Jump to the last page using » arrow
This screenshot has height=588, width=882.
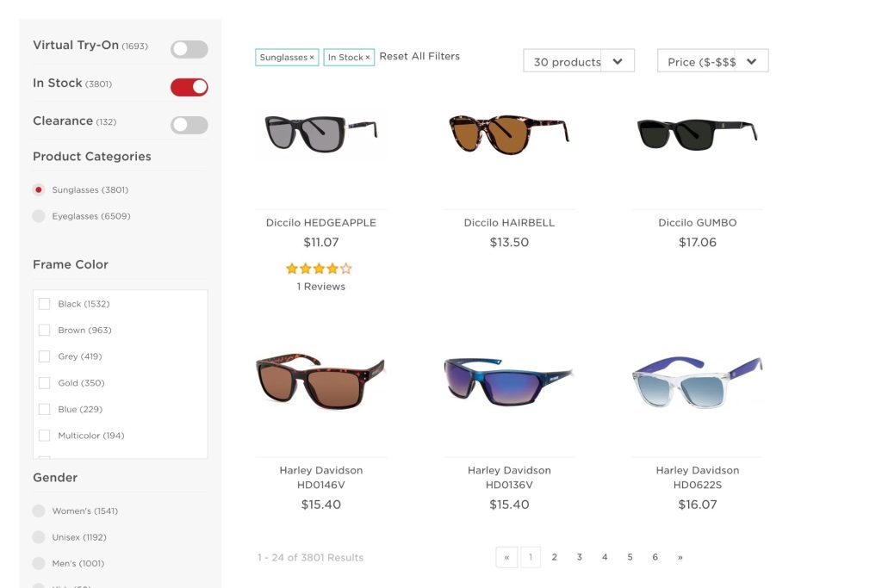[x=680, y=557]
